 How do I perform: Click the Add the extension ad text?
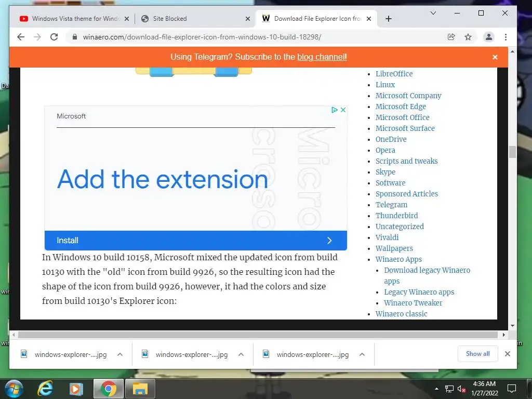(x=163, y=179)
